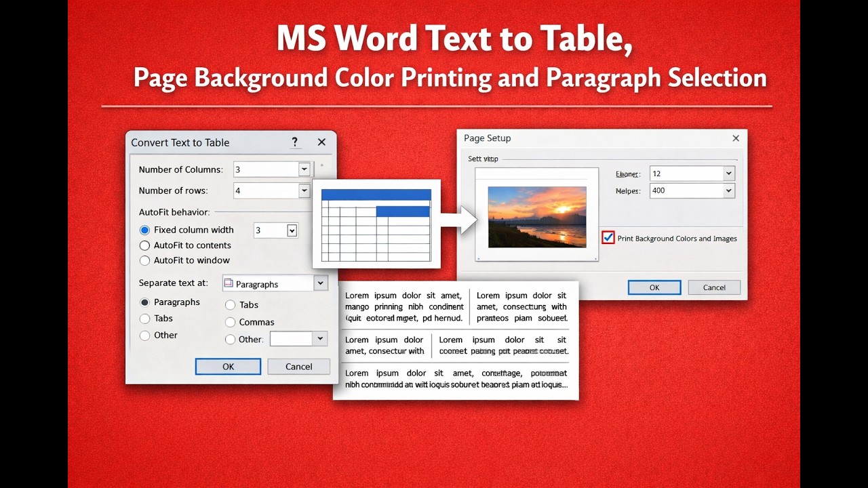Click the Number of rows value field
This screenshot has height=488, width=868.
(x=265, y=190)
